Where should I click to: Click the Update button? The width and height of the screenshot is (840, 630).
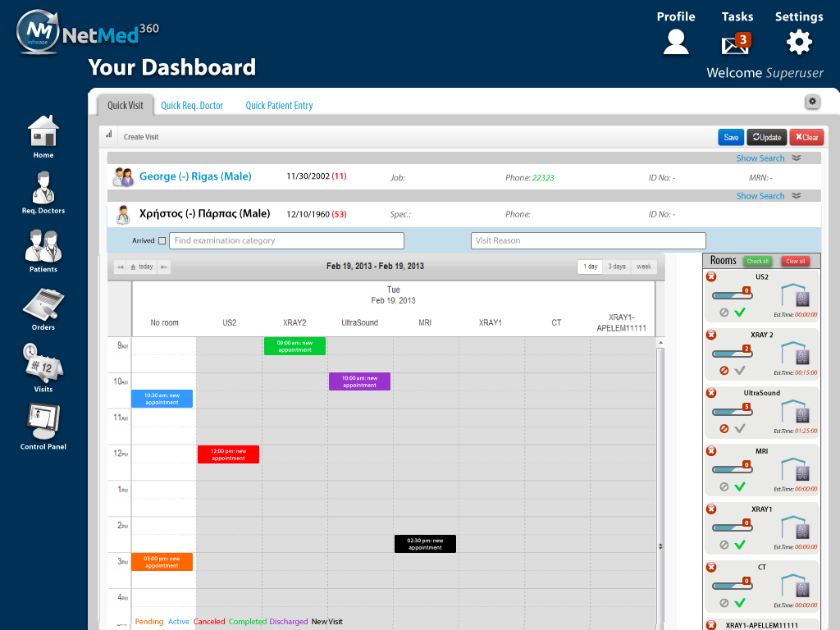pos(767,137)
